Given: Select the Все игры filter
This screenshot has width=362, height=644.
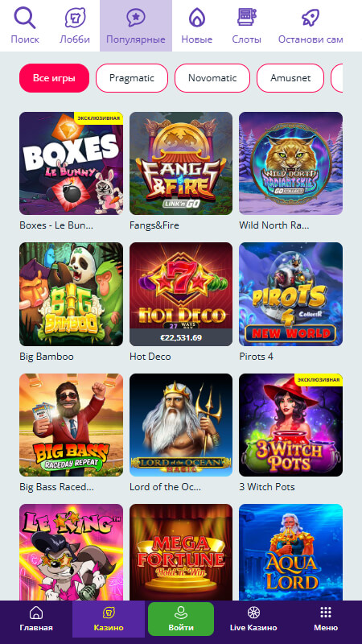Looking at the screenshot, I should click(x=54, y=78).
